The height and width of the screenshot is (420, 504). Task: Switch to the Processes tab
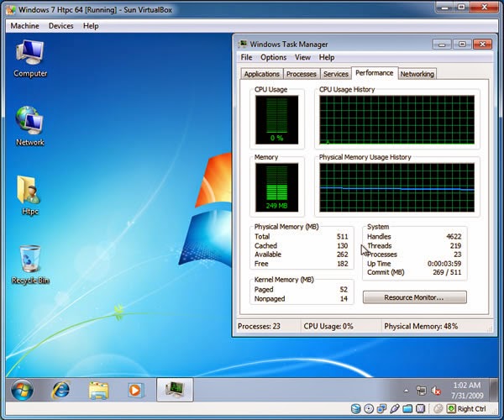(x=302, y=74)
